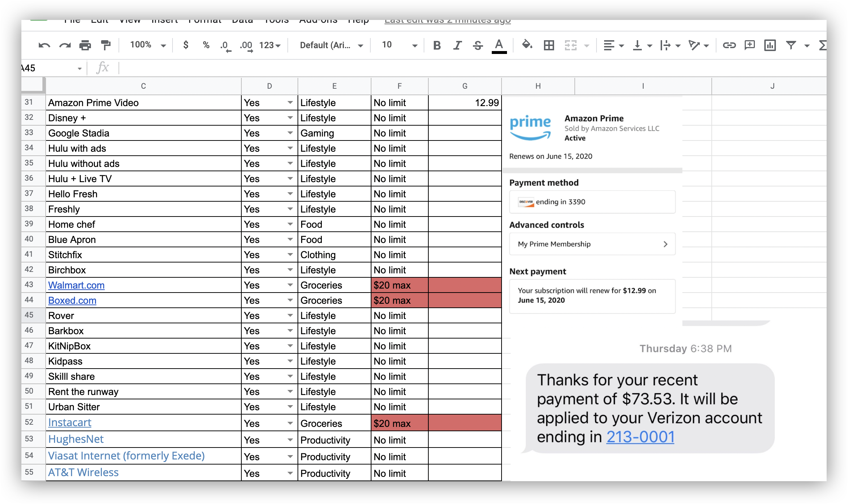Select column G header
848x504 pixels.
pyautogui.click(x=465, y=86)
